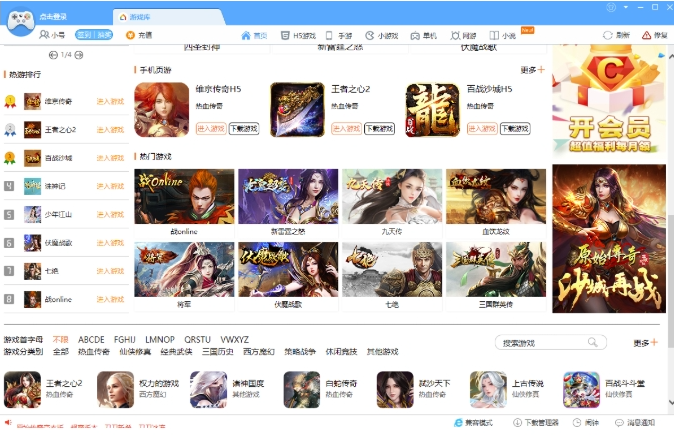Viewport: 674px width, 435px height.
Task: Click the 原始传奇 沙城再战 ad banner
Action: pos(609,239)
